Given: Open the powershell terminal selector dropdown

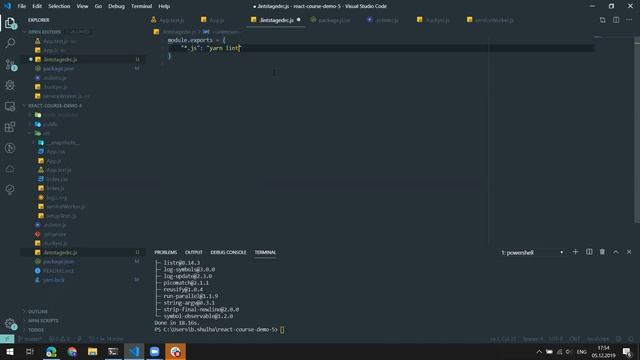Looking at the screenshot, I should (532, 253).
